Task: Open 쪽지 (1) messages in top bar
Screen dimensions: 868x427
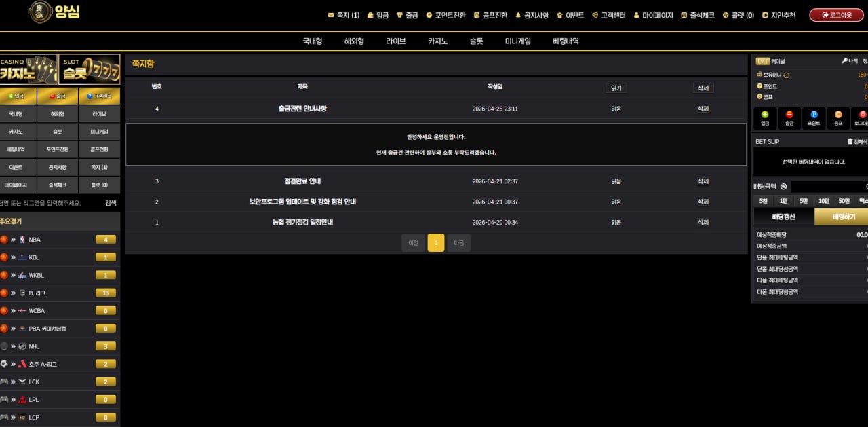Action: tap(343, 15)
